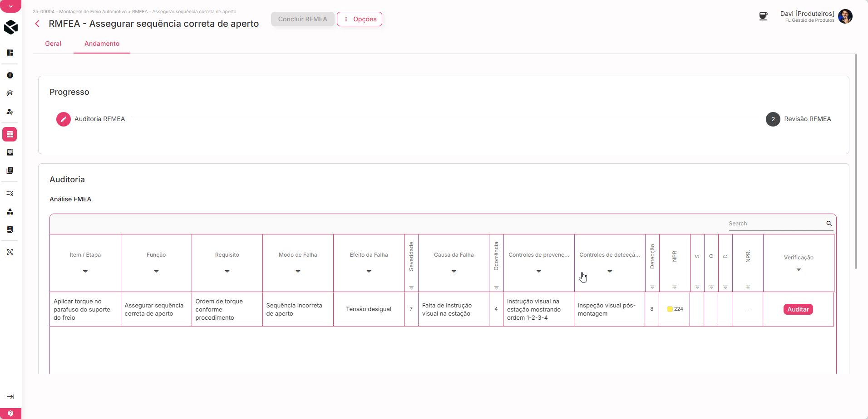Screen dimensions: 868x419
Task: Click the shapes icon in sidebar
Action: (x=10, y=211)
